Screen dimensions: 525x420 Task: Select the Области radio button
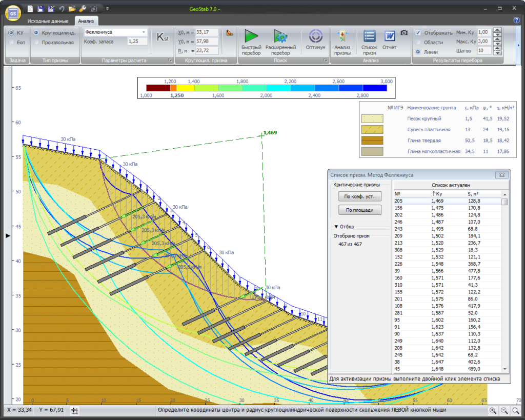point(418,42)
